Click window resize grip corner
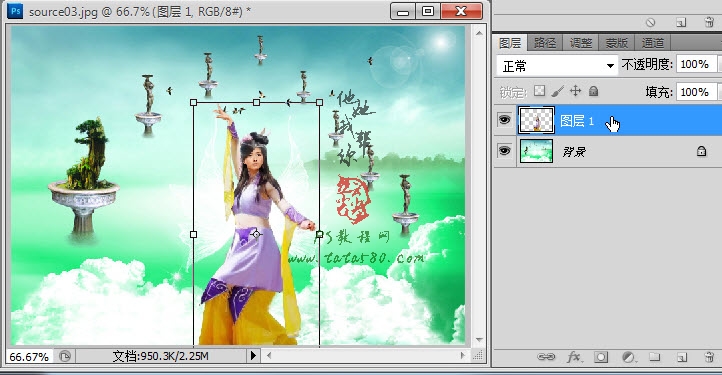Image resolution: width=722 pixels, height=375 pixels. point(478,355)
